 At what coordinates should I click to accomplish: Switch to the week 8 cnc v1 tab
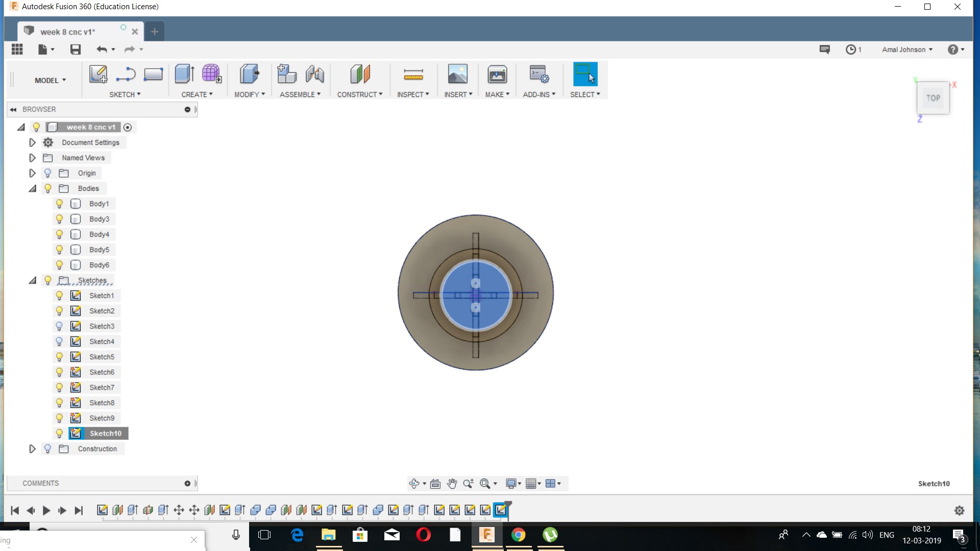pos(68,32)
